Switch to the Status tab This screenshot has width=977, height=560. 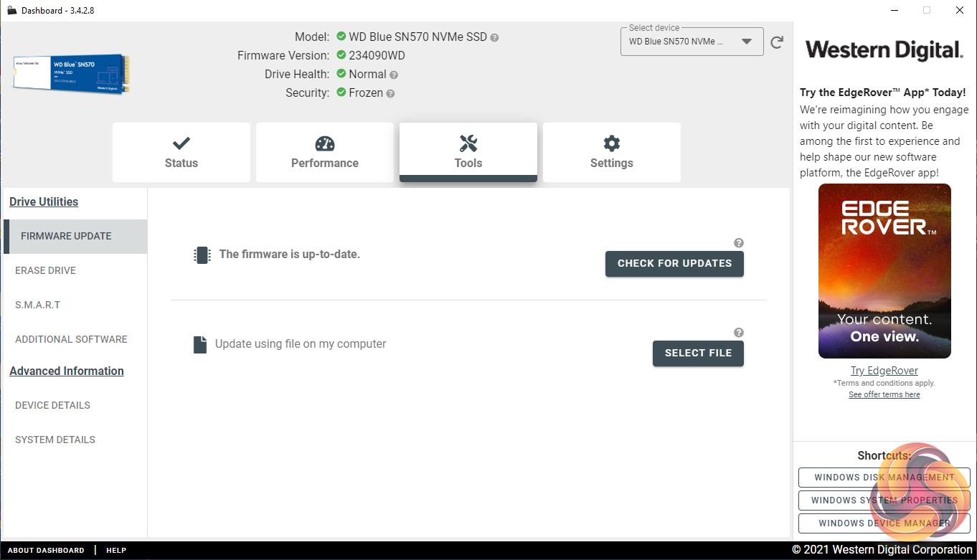pyautogui.click(x=181, y=152)
